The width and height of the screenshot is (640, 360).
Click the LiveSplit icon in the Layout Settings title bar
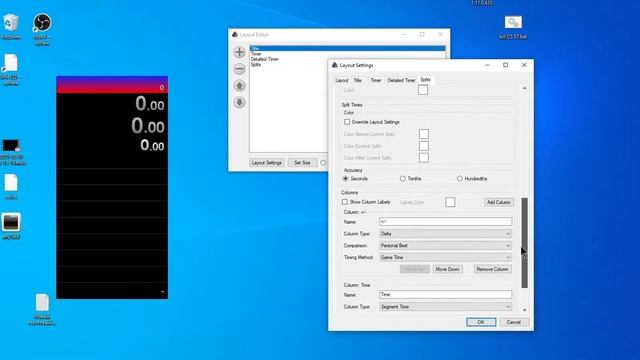[x=335, y=65]
